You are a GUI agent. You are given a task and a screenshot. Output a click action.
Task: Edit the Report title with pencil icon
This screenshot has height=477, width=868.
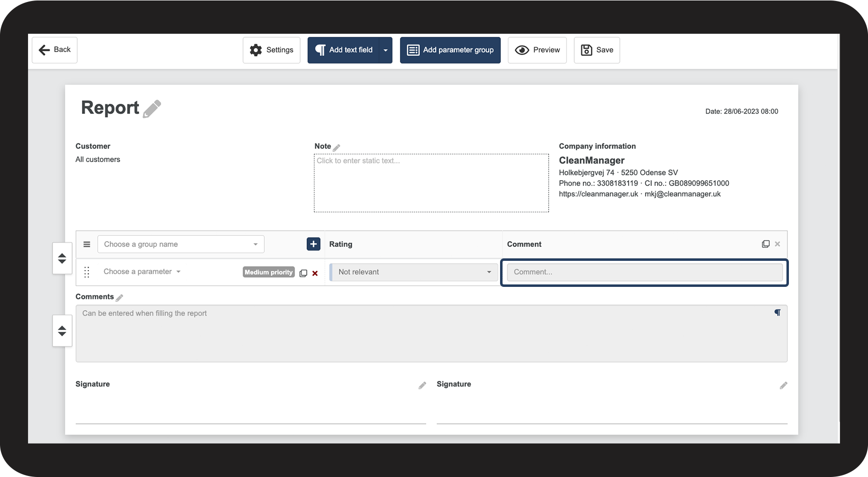tap(152, 109)
